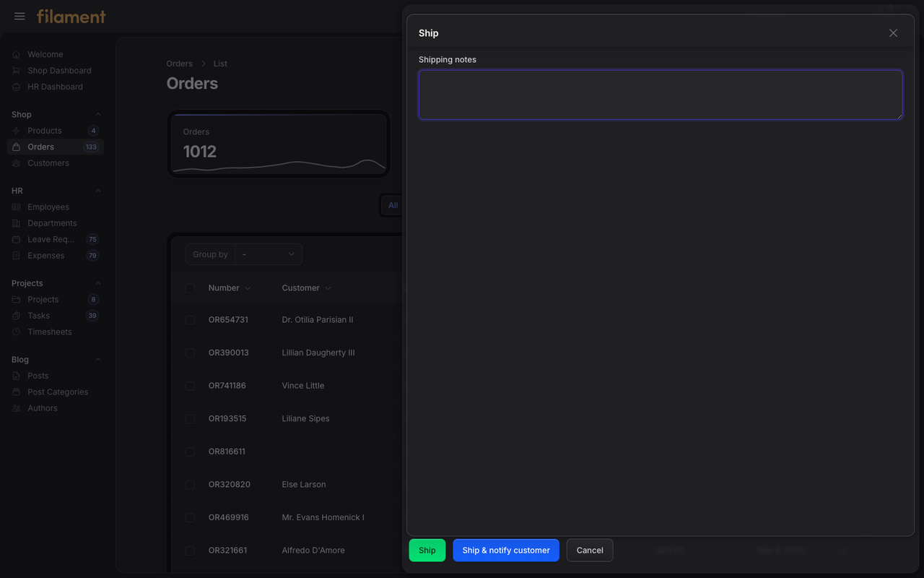Click the Expenses receipt icon
The height and width of the screenshot is (578, 924).
[17, 256]
